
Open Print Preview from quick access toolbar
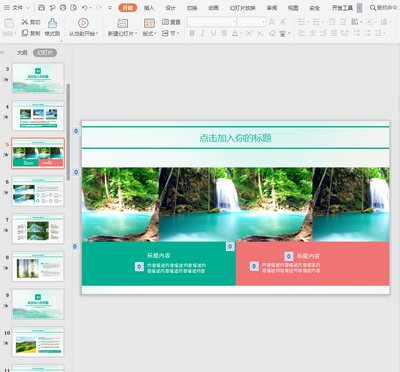(74, 7)
